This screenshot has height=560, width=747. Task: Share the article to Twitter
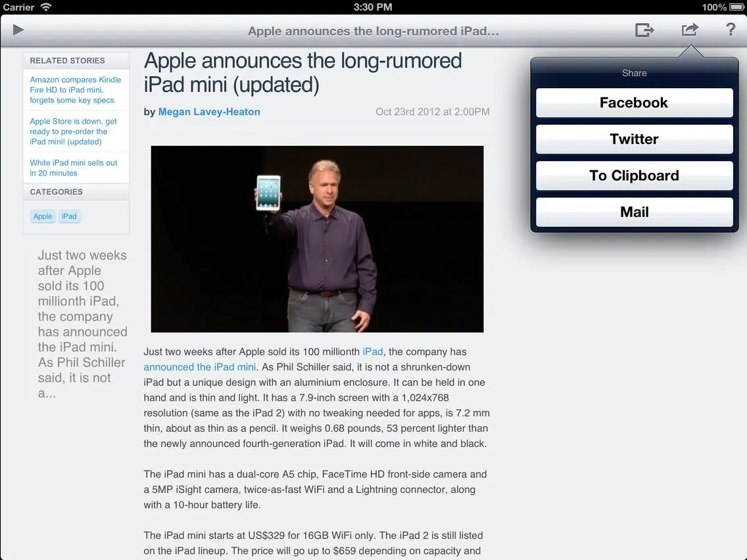(x=634, y=139)
